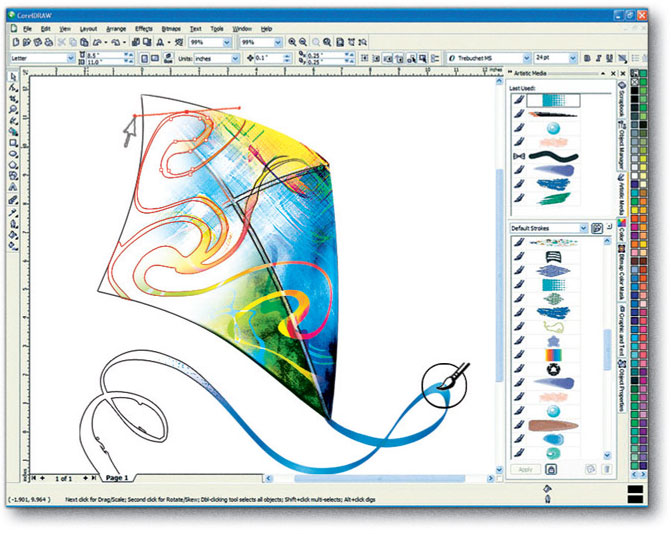Toggle Portrait page orientation

[145, 58]
